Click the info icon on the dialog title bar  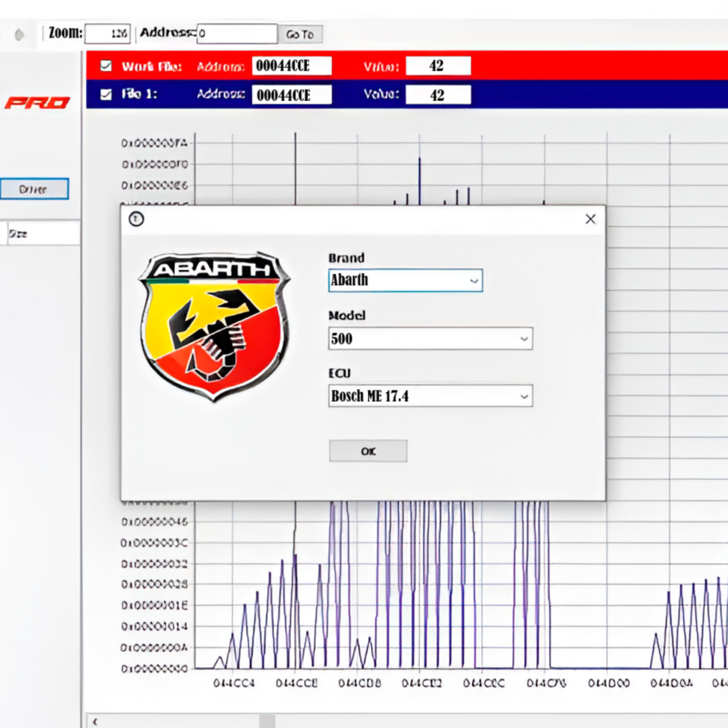pos(136,219)
